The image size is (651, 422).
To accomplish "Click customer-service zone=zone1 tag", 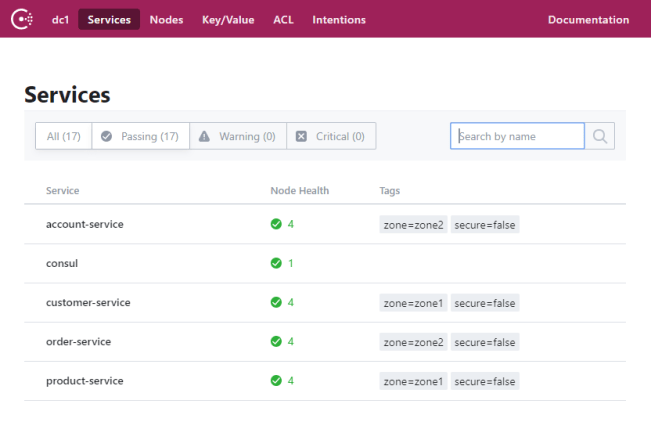I will [x=413, y=303].
